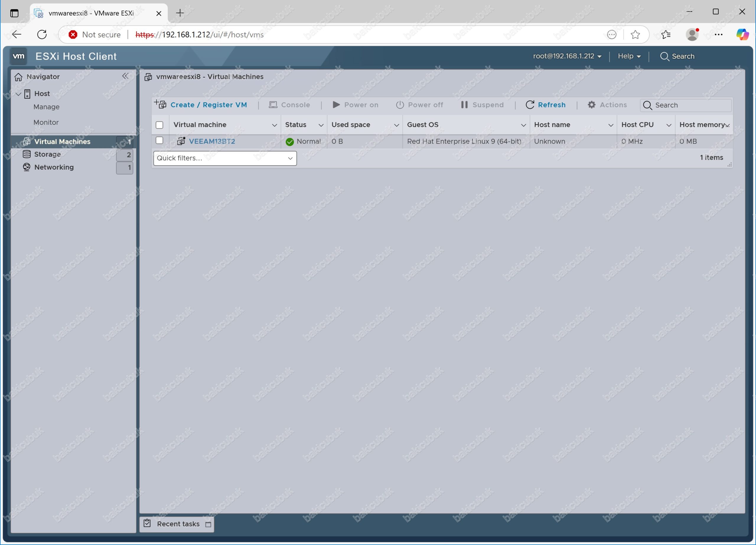Open browser settings ellipsis menu
This screenshot has width=756, height=545.
coord(719,34)
